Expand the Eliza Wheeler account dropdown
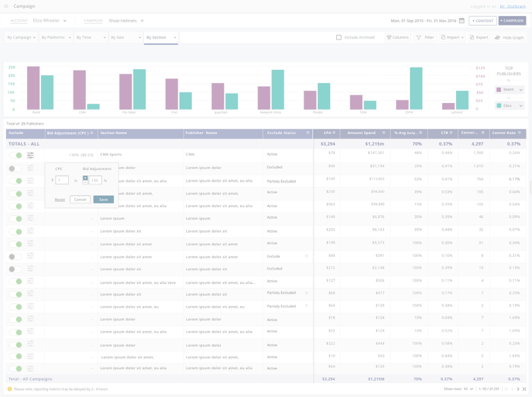This screenshot has width=532, height=397. [50, 20]
